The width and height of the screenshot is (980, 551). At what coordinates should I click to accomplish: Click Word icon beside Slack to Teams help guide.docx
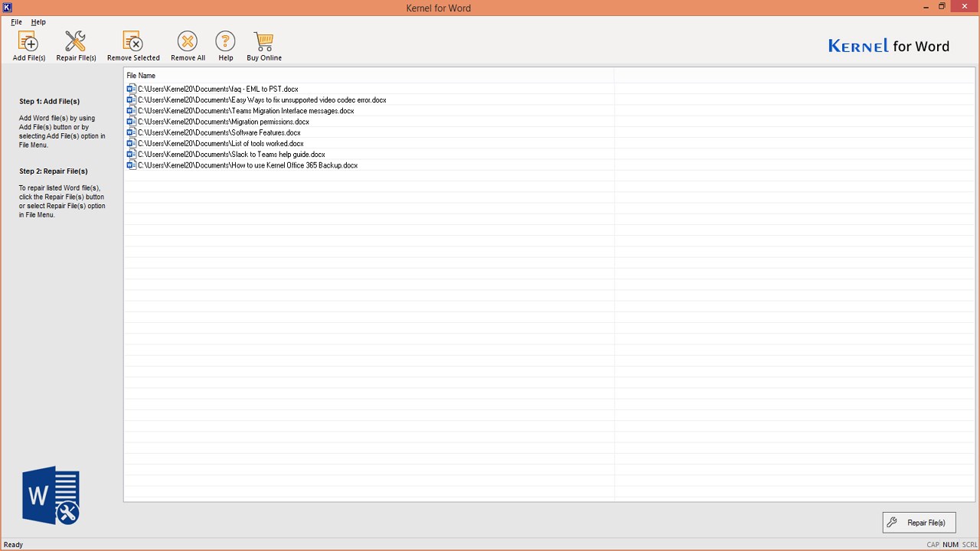[131, 155]
